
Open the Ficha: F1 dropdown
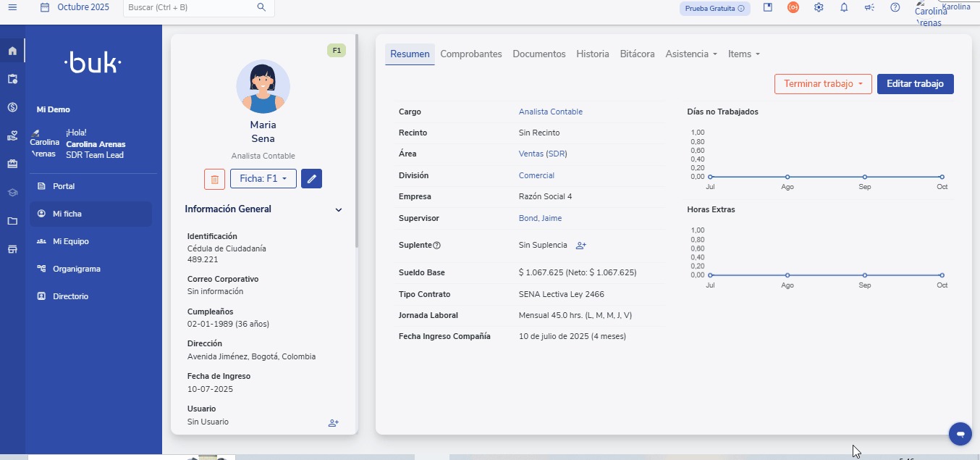pyautogui.click(x=263, y=179)
